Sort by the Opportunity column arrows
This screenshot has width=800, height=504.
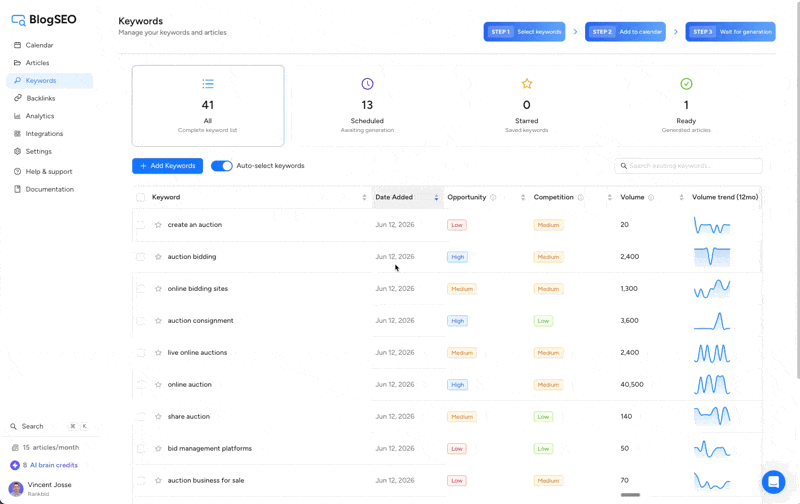(x=523, y=197)
